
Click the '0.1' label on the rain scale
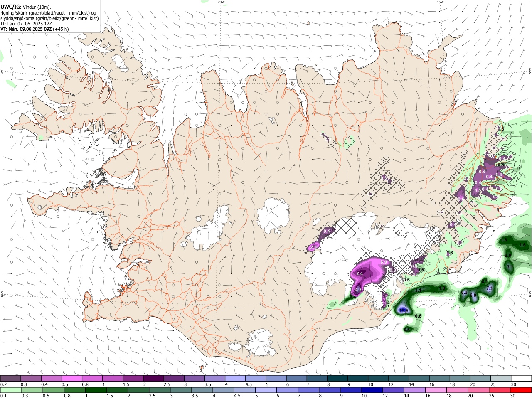[3, 396]
